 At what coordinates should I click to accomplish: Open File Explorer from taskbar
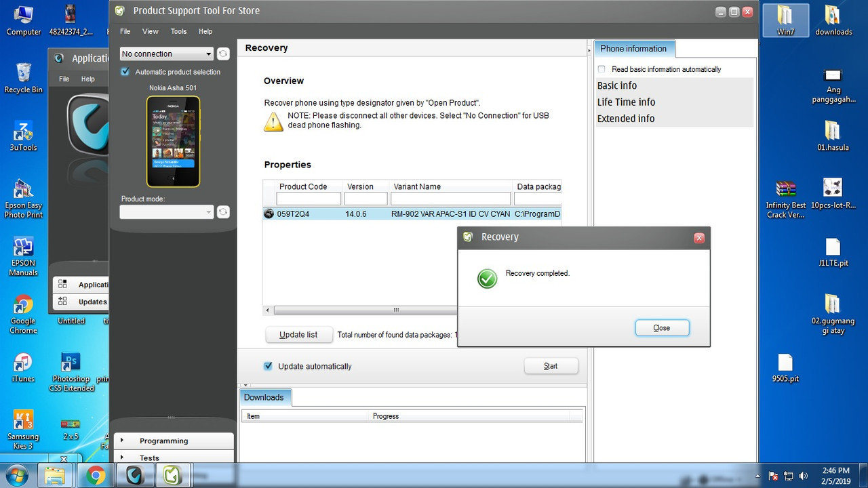click(56, 475)
